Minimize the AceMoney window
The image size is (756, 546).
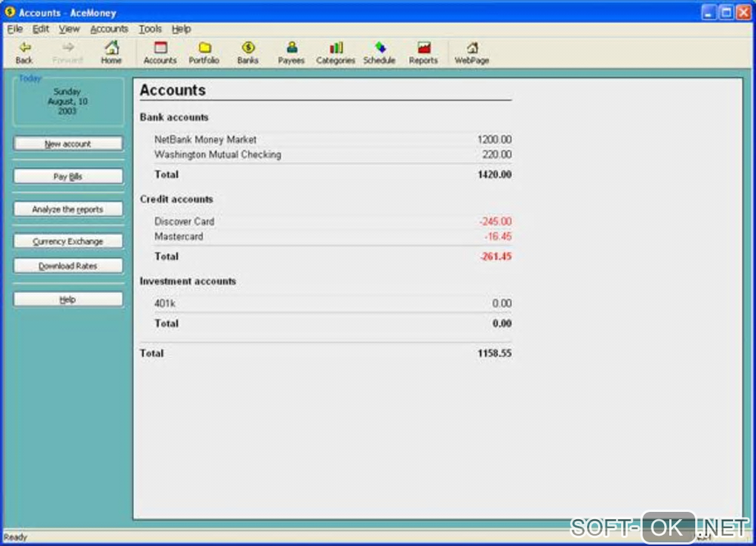tap(708, 12)
